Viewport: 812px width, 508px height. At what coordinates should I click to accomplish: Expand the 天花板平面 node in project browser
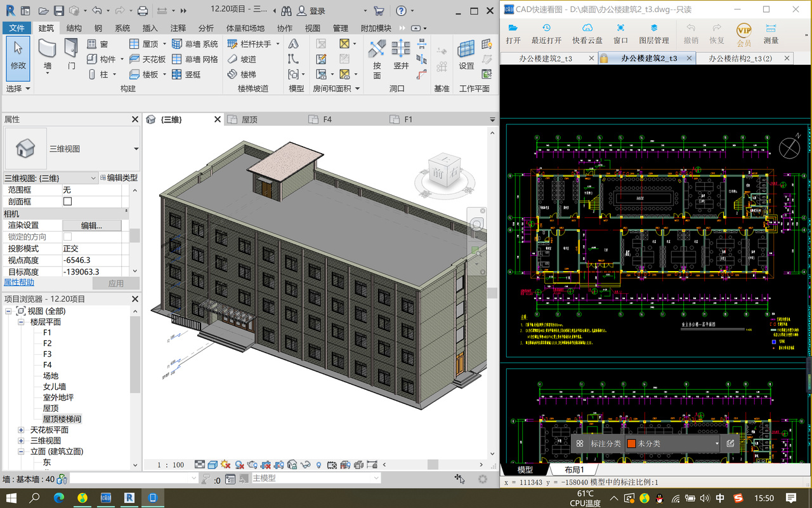click(x=21, y=430)
